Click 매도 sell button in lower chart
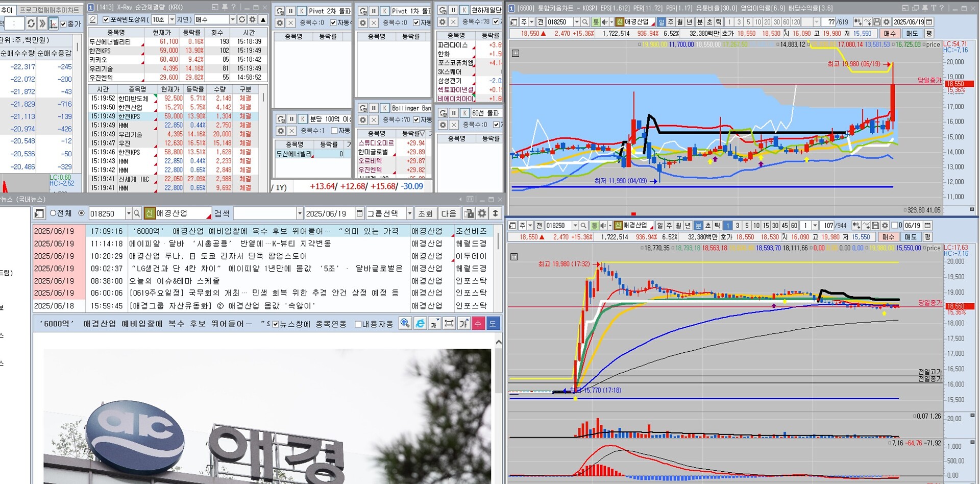This screenshot has width=980, height=484. click(911, 237)
